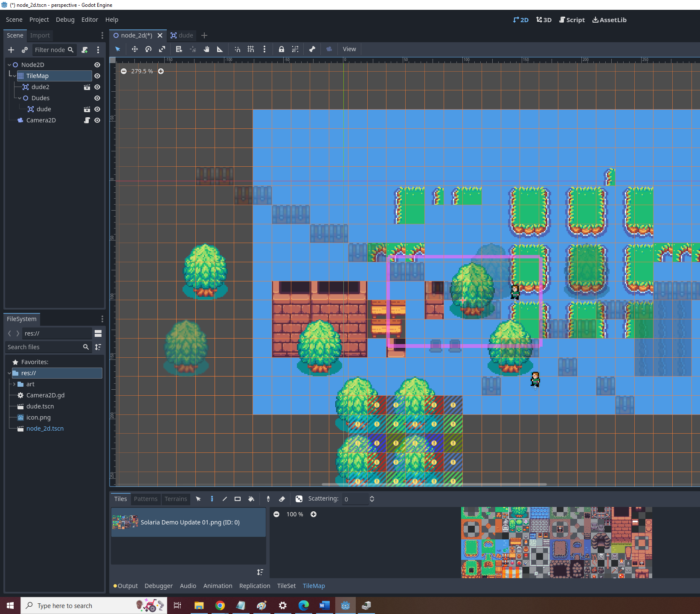The width and height of the screenshot is (700, 614).
Task: Increase the Scattering value stepper
Action: coord(372,496)
